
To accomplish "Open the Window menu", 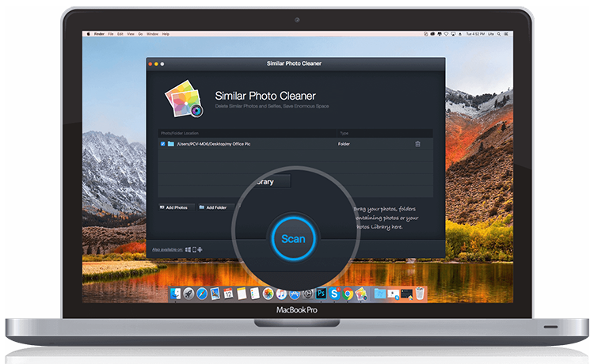I will point(152,34).
